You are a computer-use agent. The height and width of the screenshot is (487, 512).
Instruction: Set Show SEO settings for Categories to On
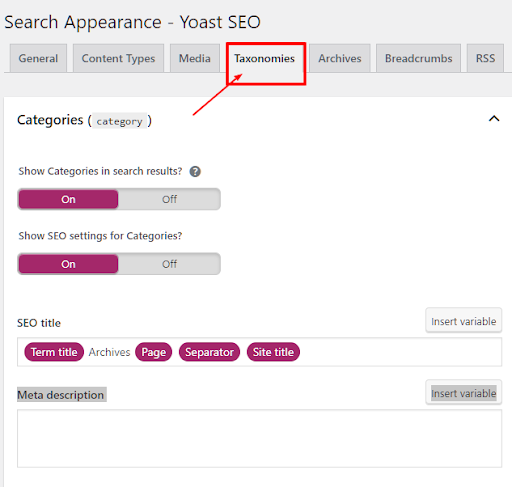click(x=68, y=264)
